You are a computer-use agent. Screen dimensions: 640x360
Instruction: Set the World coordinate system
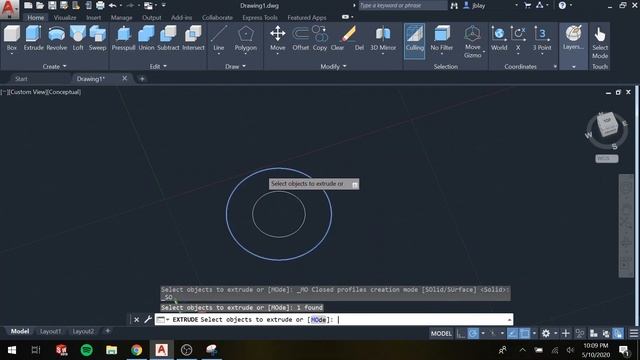pos(499,38)
